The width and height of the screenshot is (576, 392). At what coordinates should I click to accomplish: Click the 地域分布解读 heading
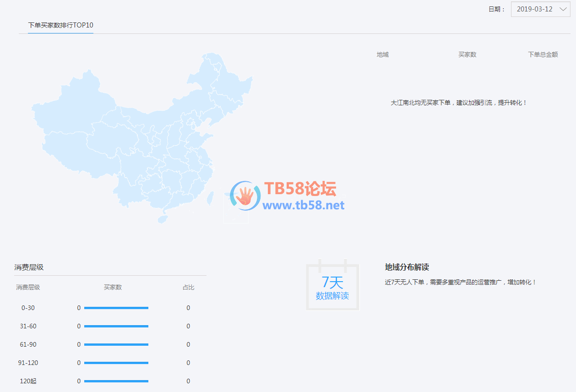point(407,267)
